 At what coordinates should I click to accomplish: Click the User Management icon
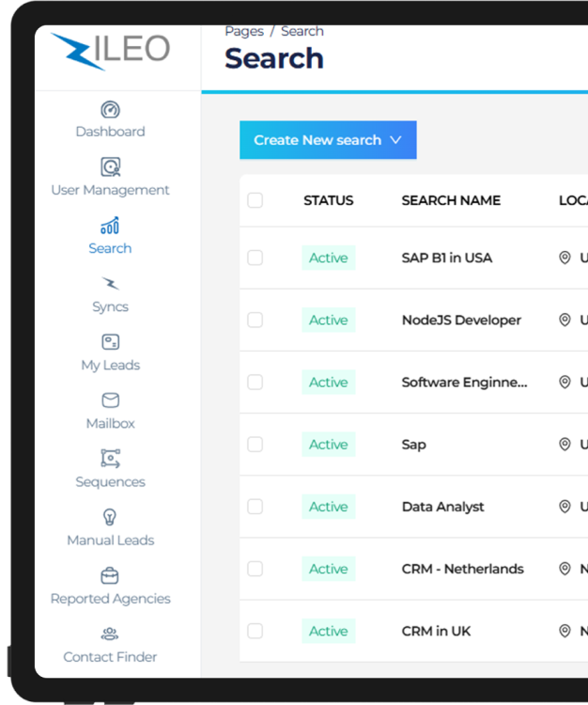(110, 167)
